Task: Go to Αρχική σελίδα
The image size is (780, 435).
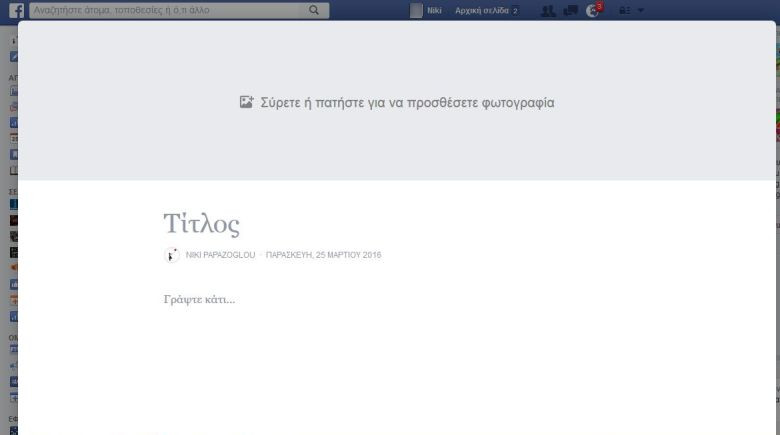Action: coord(482,10)
